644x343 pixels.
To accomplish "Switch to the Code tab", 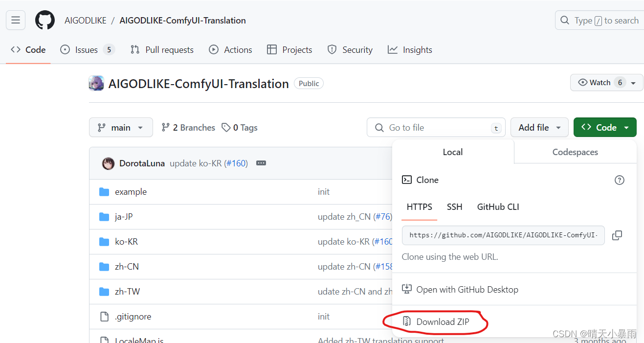I will (28, 50).
